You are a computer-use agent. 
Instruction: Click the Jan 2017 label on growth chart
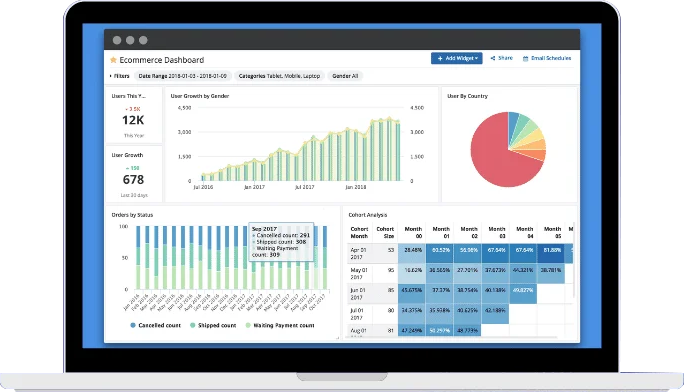(254, 187)
